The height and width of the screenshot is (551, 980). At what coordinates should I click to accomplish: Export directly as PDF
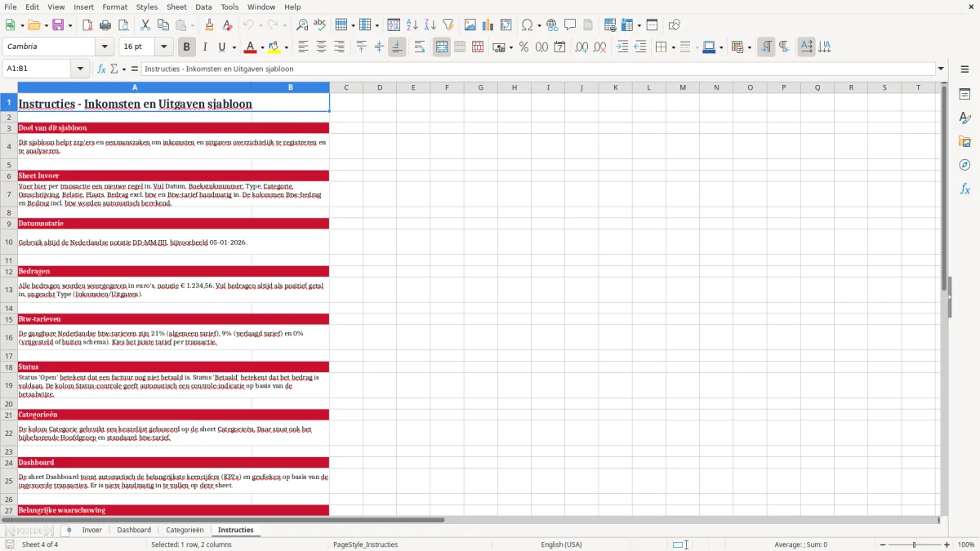click(x=87, y=25)
